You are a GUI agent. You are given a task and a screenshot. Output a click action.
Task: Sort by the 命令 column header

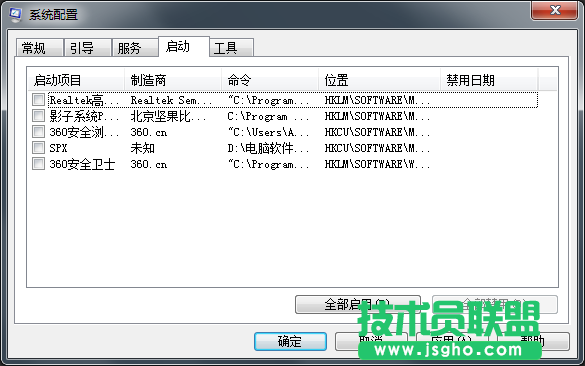[270, 80]
